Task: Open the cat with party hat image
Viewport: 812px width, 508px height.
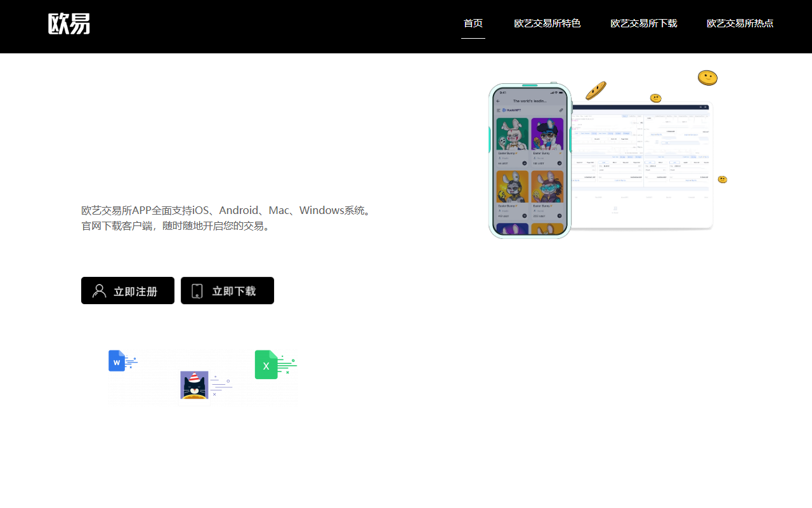Action: click(194, 385)
